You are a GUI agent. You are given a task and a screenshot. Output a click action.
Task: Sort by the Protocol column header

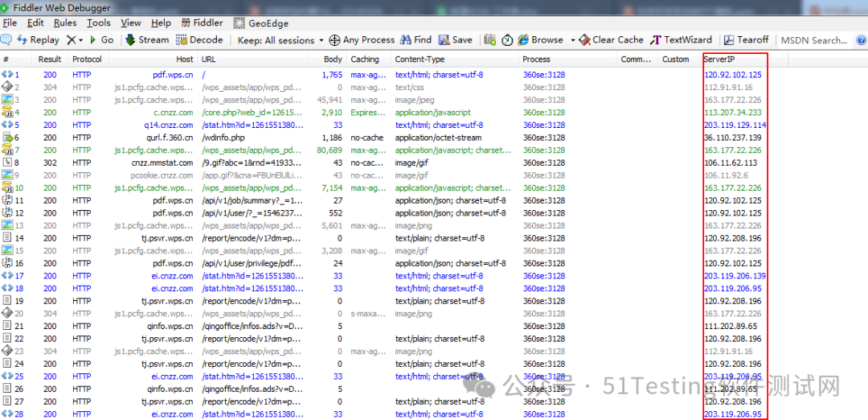tap(87, 60)
